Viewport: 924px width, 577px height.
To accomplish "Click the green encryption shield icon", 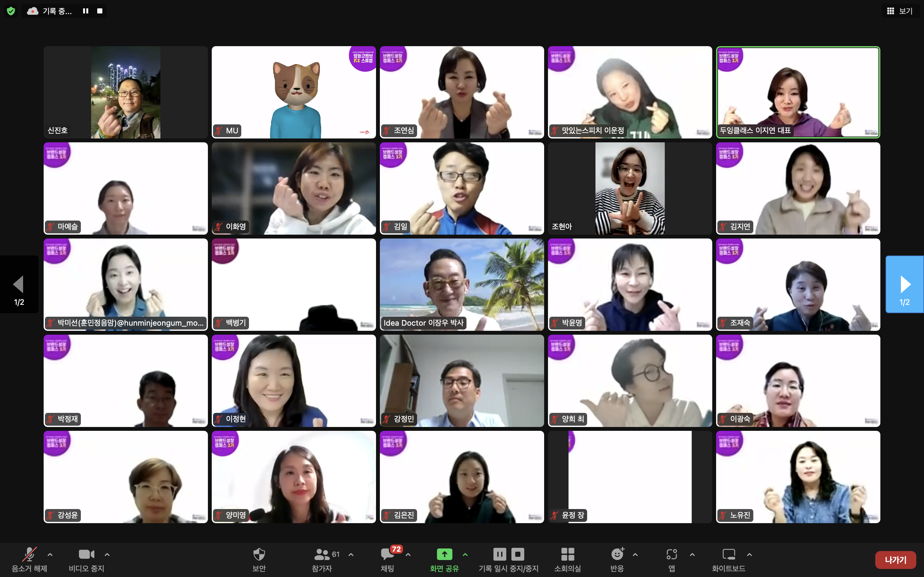I will 11,11.
